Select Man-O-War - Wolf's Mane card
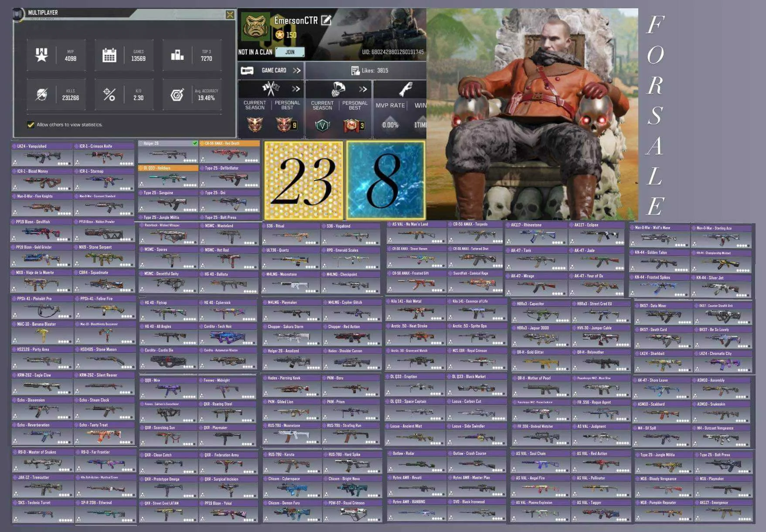Viewport: 766px width, 532px height. click(x=660, y=237)
